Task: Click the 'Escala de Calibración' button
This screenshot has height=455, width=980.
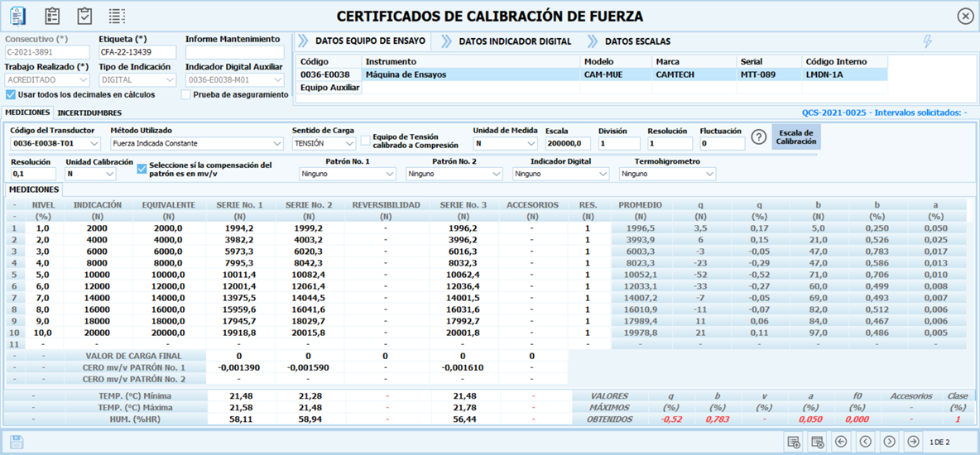Action: [796, 137]
